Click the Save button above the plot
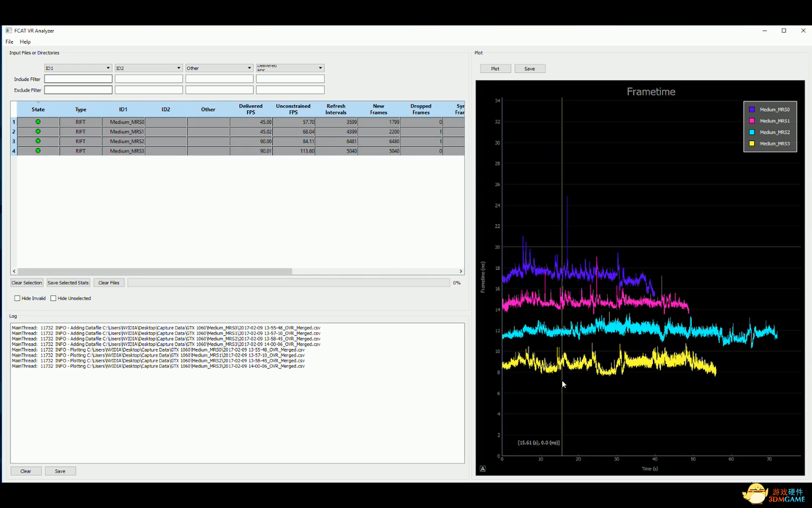Image resolution: width=812 pixels, height=508 pixels. (x=530, y=69)
